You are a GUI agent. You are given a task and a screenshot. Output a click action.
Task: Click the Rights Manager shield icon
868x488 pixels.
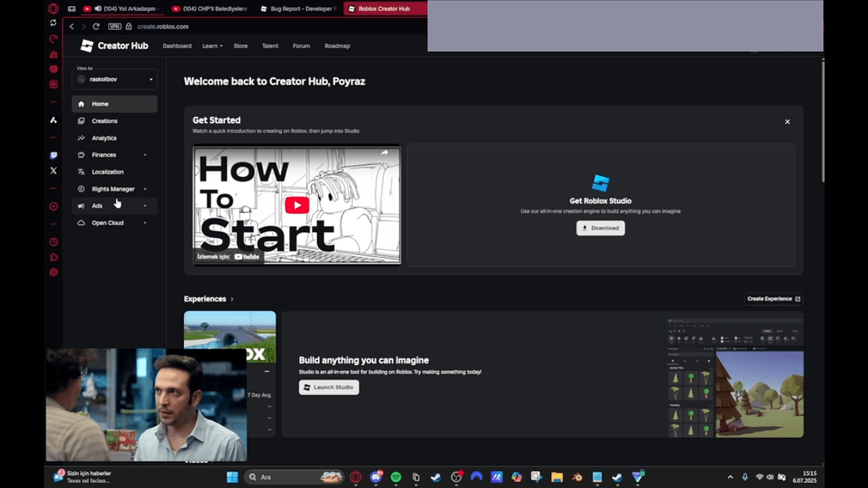[81, 188]
